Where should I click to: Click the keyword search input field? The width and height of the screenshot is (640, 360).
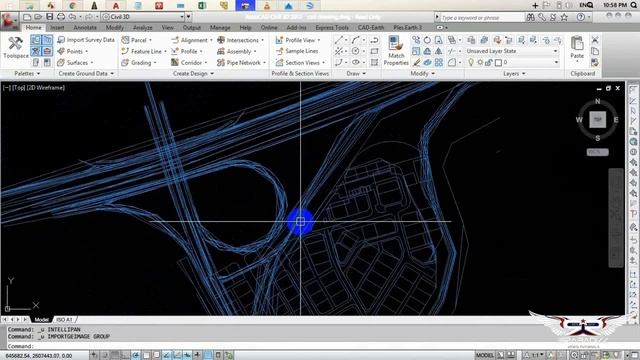point(482,17)
